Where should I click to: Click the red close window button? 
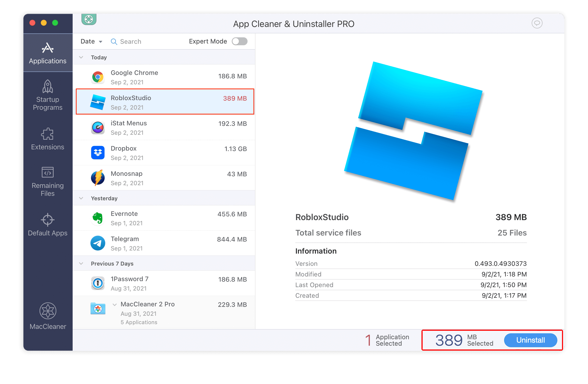click(32, 23)
